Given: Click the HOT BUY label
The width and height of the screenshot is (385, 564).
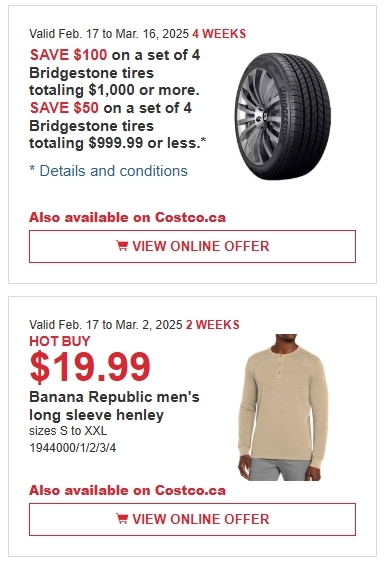Looking at the screenshot, I should pos(60,341).
